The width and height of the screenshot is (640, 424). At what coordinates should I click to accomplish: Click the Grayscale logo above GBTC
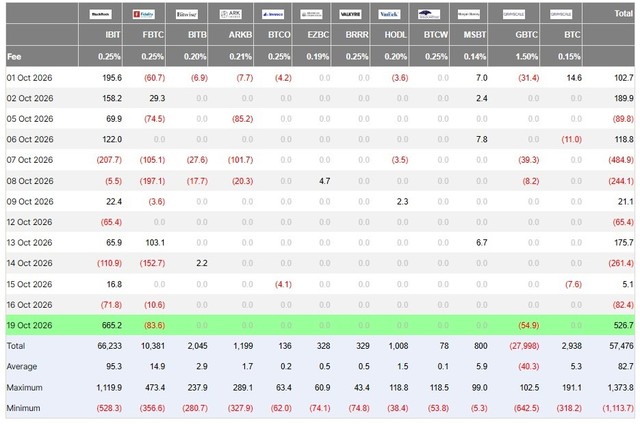(x=514, y=14)
